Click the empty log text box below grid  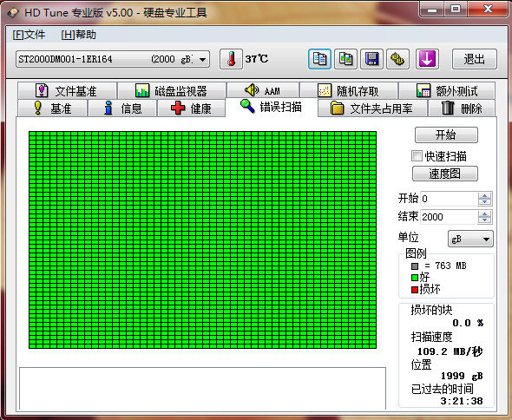pos(202,388)
